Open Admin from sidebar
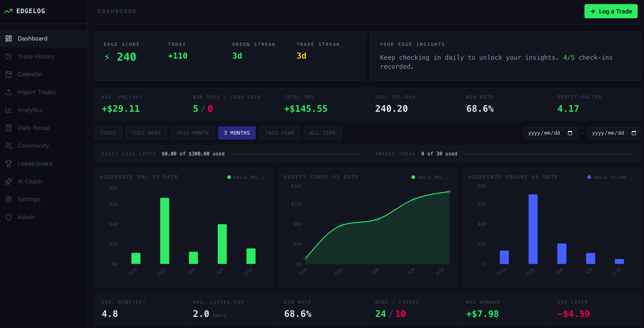Viewport: 644px width, 328px height. tap(43, 217)
